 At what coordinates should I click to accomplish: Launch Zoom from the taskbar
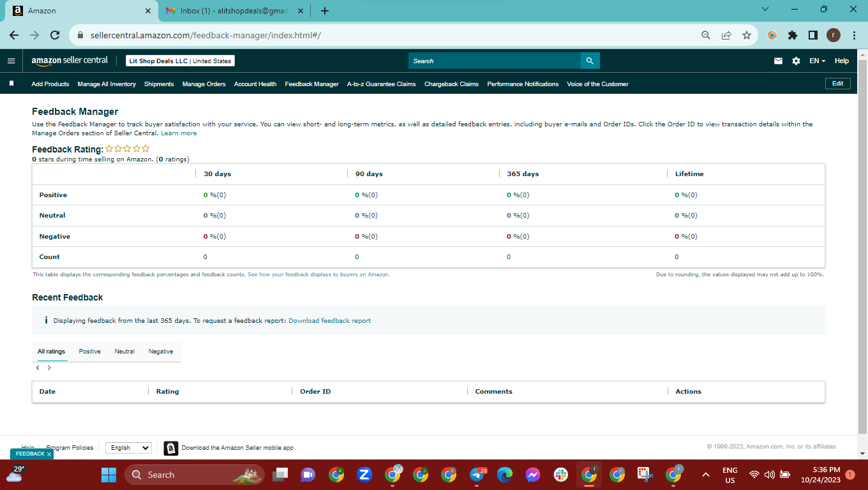[x=364, y=475]
